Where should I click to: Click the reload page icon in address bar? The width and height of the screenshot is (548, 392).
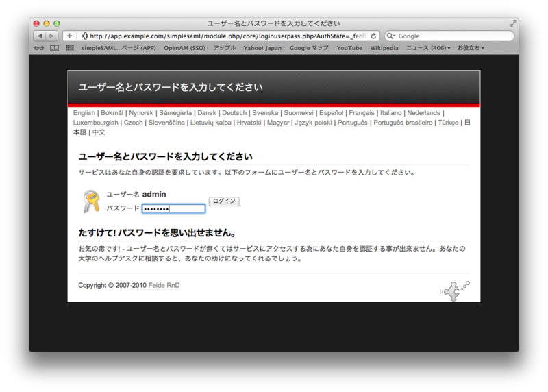click(374, 36)
